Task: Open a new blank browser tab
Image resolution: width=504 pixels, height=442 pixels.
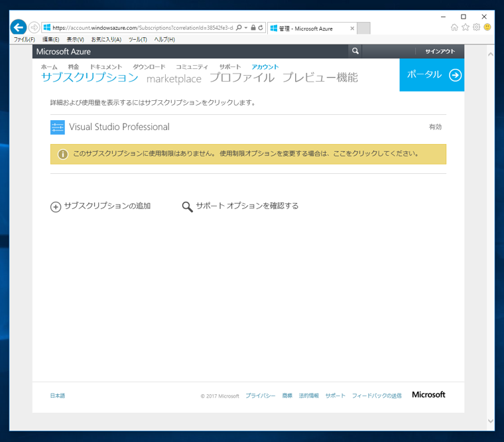Action: (x=363, y=28)
